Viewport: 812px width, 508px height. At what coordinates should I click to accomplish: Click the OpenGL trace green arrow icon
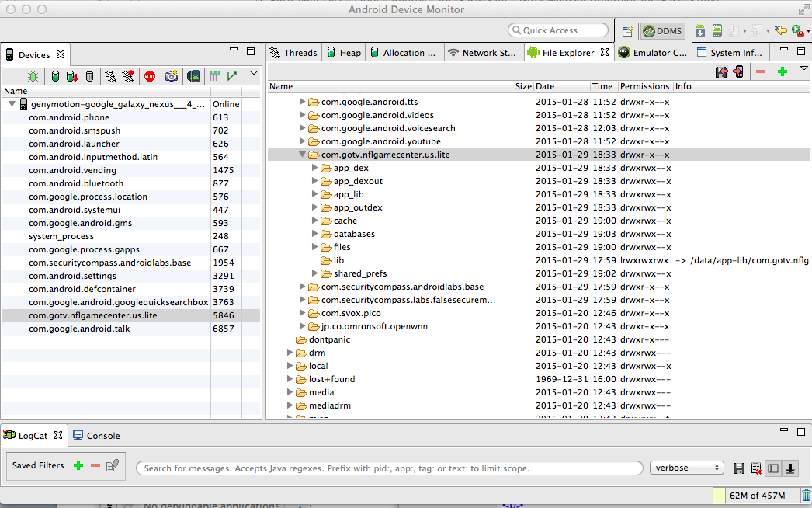(x=232, y=76)
